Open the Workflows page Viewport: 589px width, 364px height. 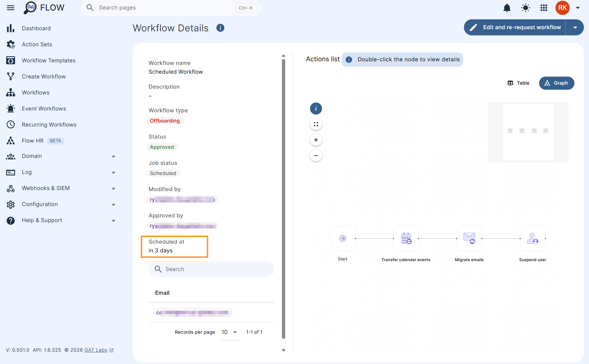coord(35,93)
